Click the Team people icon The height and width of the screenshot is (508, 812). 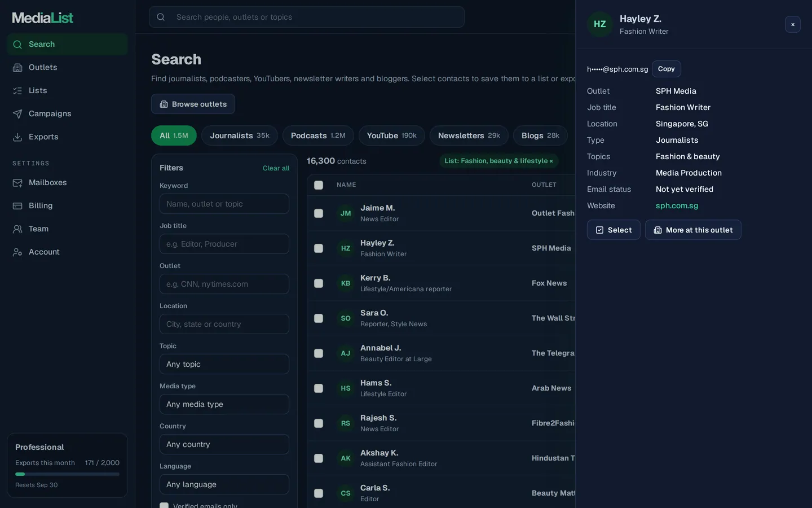pos(17,229)
